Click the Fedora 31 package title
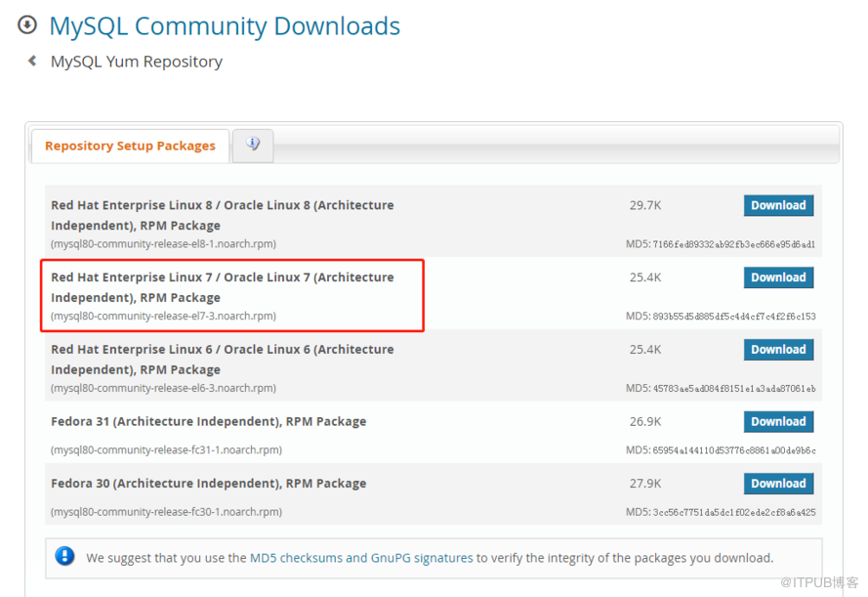 pos(209,421)
